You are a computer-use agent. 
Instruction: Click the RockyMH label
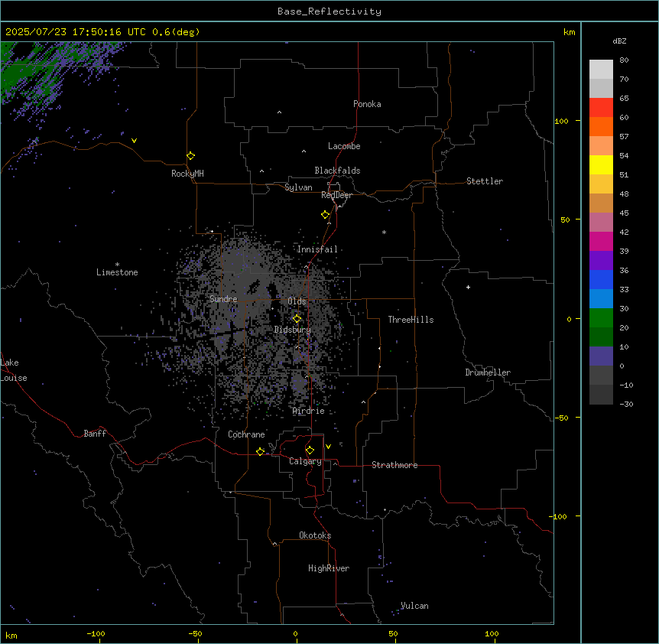187,174
